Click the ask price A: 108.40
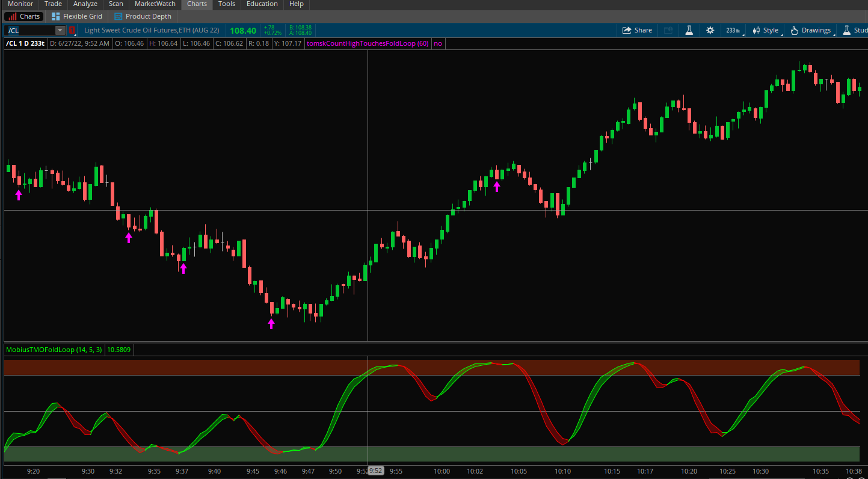The image size is (868, 479). [300, 33]
